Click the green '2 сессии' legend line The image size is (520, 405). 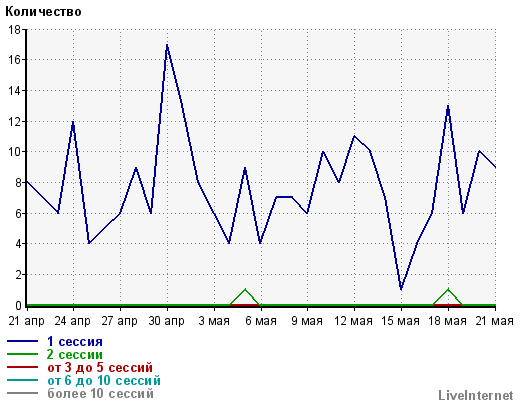click(x=22, y=354)
